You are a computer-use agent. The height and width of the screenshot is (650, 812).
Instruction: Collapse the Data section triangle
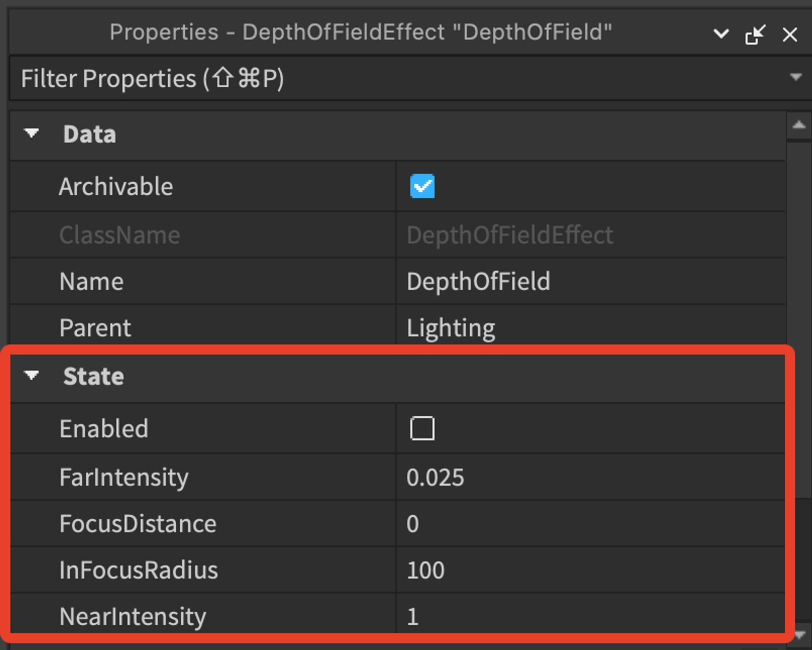point(32,133)
